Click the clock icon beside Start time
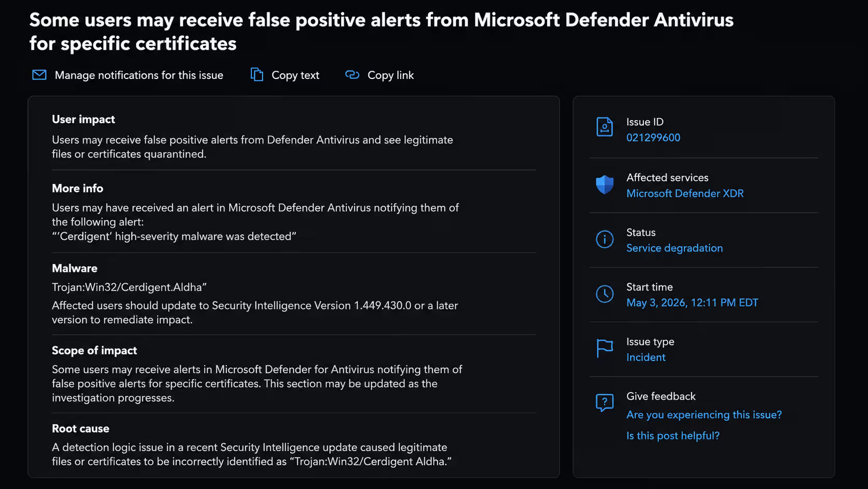The height and width of the screenshot is (489, 868). 605,294
